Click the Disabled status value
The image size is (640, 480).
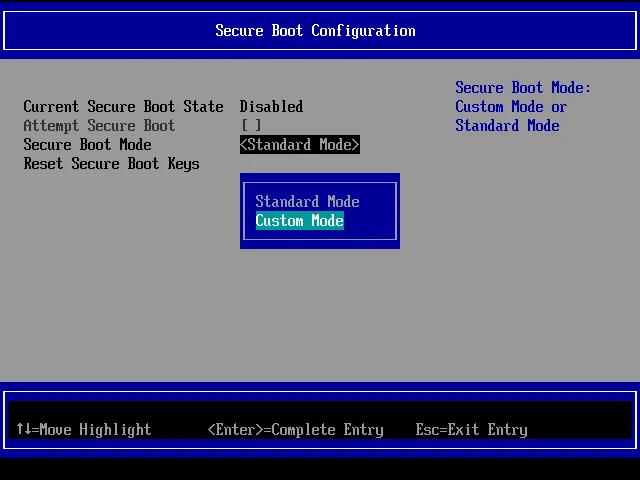tap(271, 107)
